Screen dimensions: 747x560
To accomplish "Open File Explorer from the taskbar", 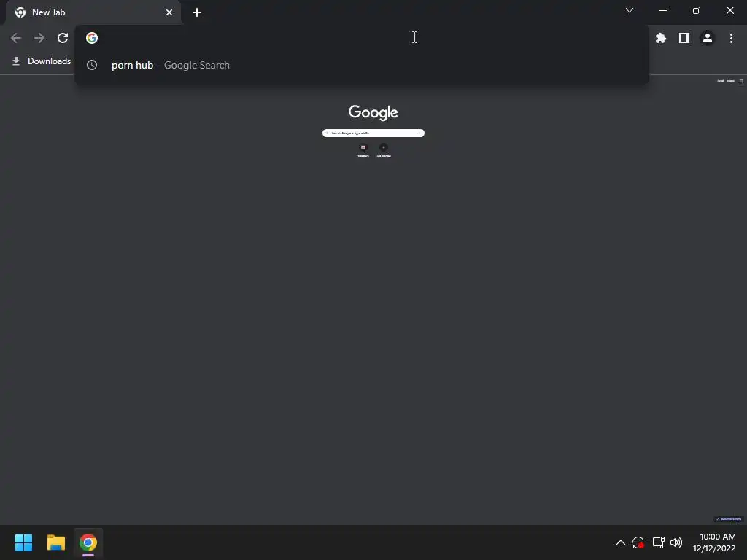I will pyautogui.click(x=56, y=542).
